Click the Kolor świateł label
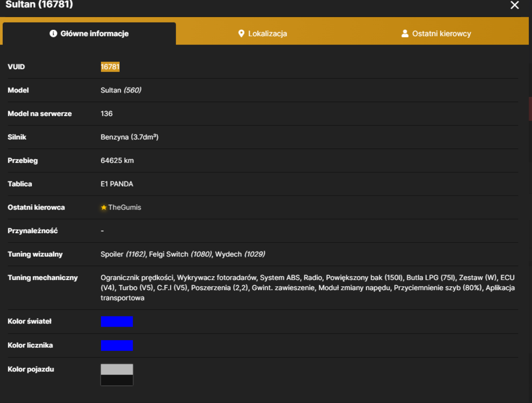This screenshot has width=532, height=403. [30, 321]
